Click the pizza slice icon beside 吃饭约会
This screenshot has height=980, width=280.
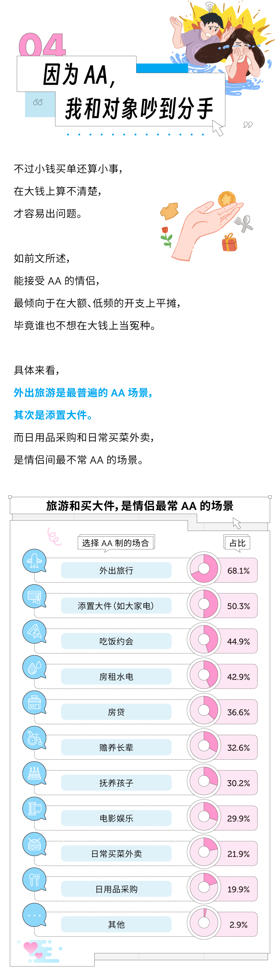(34, 631)
